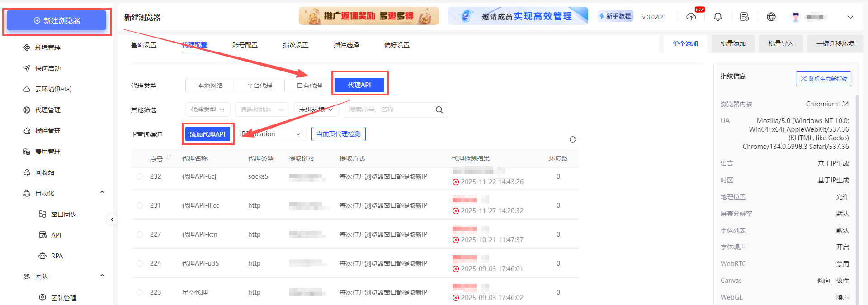Open 插件管理 puzzle icon
Viewport: 868px width, 305px height.
(27, 131)
